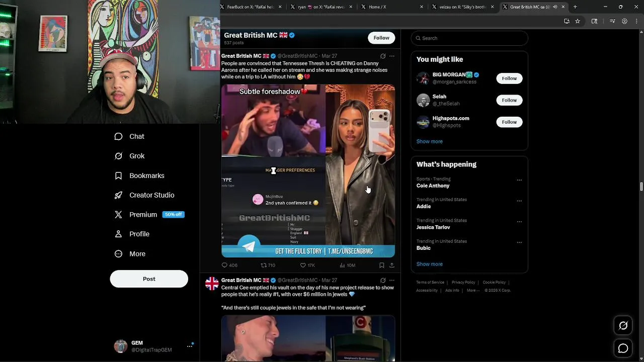The width and height of the screenshot is (644, 362).
Task: Open the Central Cee video thumbnail
Action: pyautogui.click(x=308, y=338)
